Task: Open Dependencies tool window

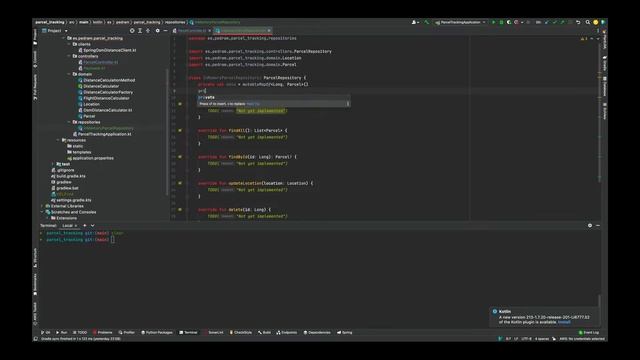Action: (317, 333)
